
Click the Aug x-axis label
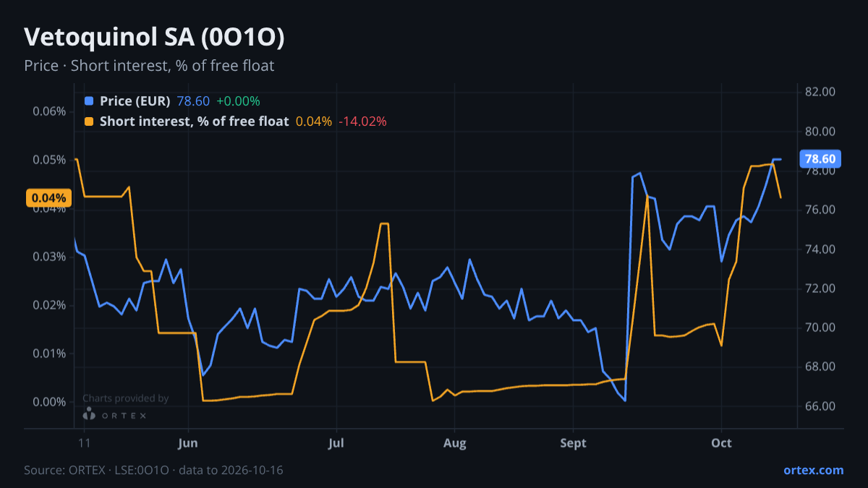coord(454,442)
